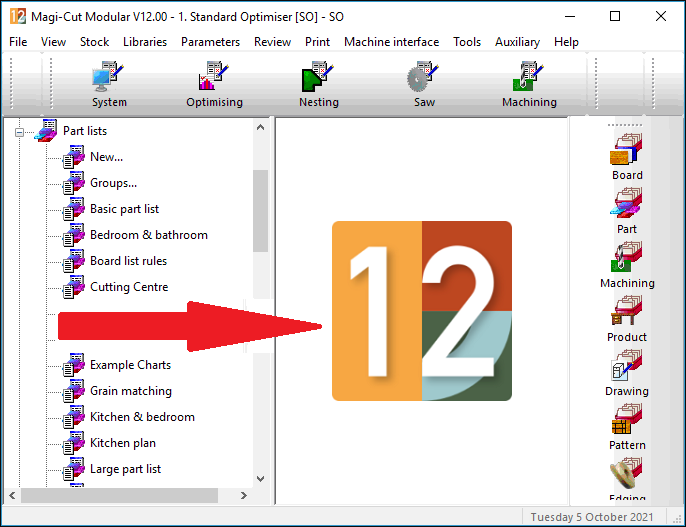Click the Part lists root tree icon

click(x=46, y=130)
